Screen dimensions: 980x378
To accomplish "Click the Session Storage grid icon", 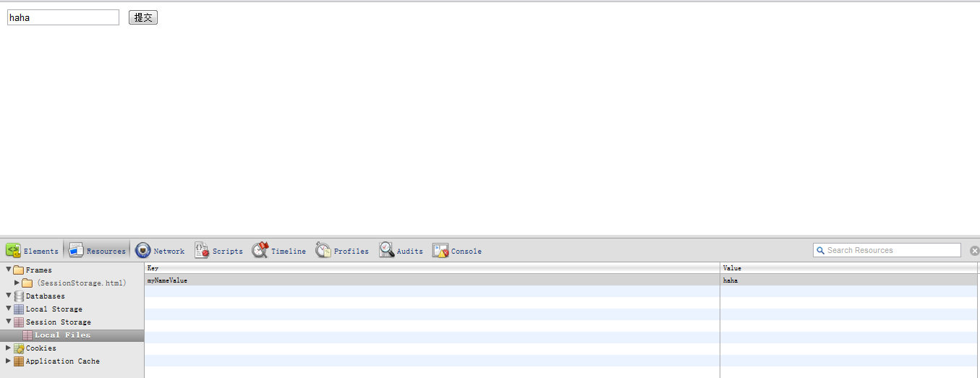I will (19, 322).
